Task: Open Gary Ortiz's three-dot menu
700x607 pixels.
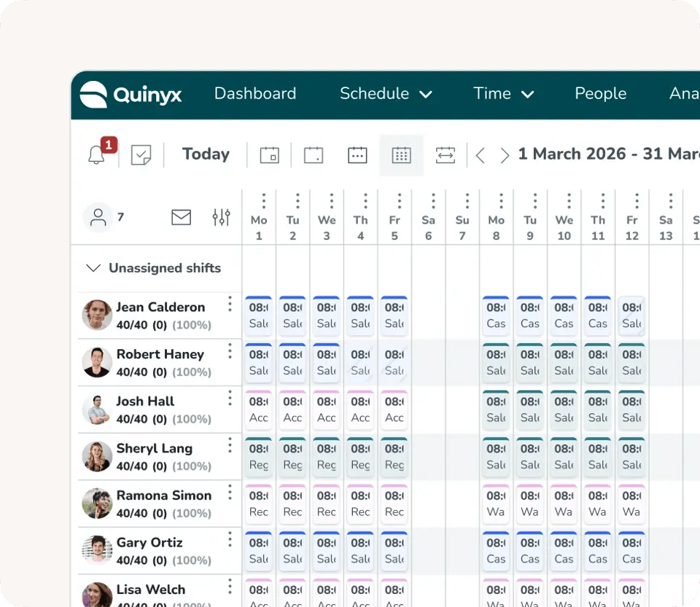Action: coord(230,539)
